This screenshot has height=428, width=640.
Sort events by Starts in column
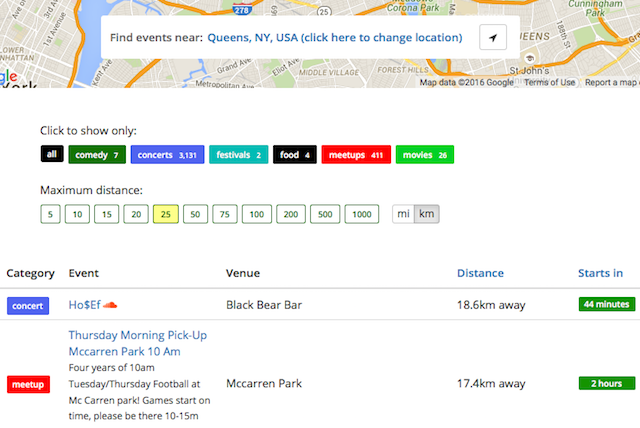[x=600, y=273]
